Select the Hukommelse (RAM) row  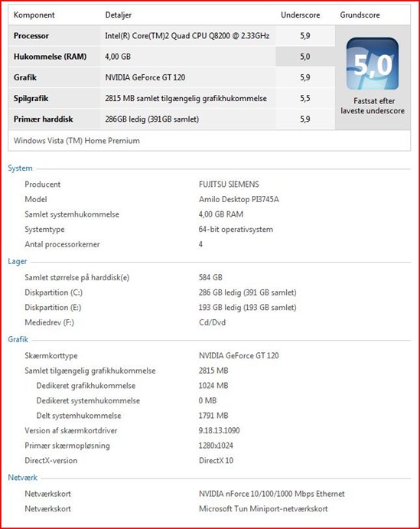pos(171,57)
